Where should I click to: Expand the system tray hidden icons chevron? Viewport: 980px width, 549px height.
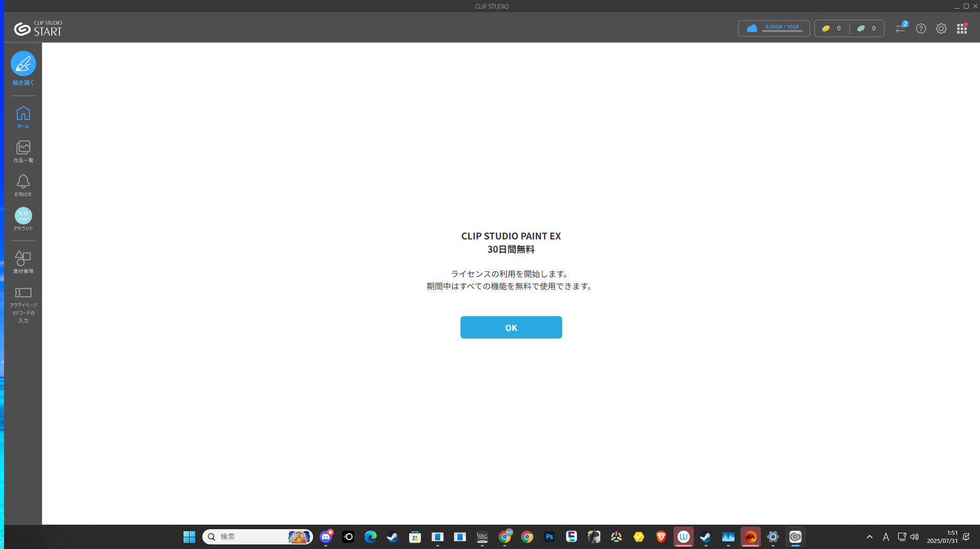[x=869, y=537]
